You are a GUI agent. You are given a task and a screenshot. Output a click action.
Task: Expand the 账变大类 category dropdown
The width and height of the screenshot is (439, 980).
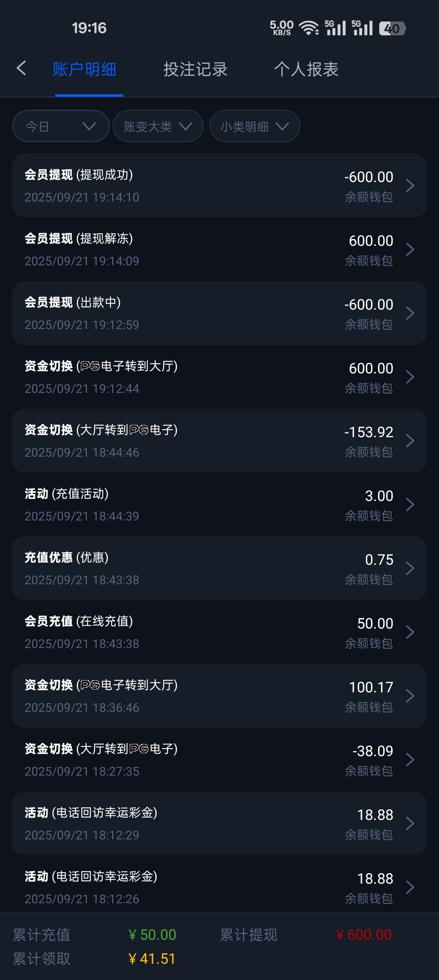click(158, 126)
